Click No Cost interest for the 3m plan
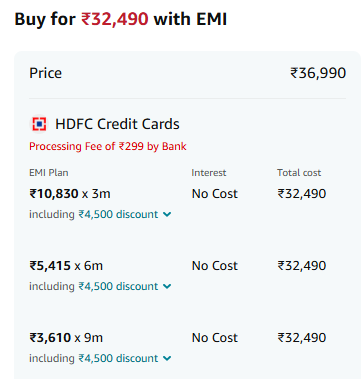 coord(215,194)
